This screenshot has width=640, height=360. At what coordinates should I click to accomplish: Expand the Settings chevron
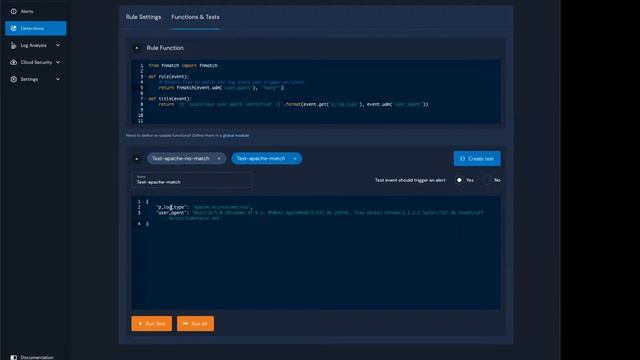pyautogui.click(x=58, y=79)
